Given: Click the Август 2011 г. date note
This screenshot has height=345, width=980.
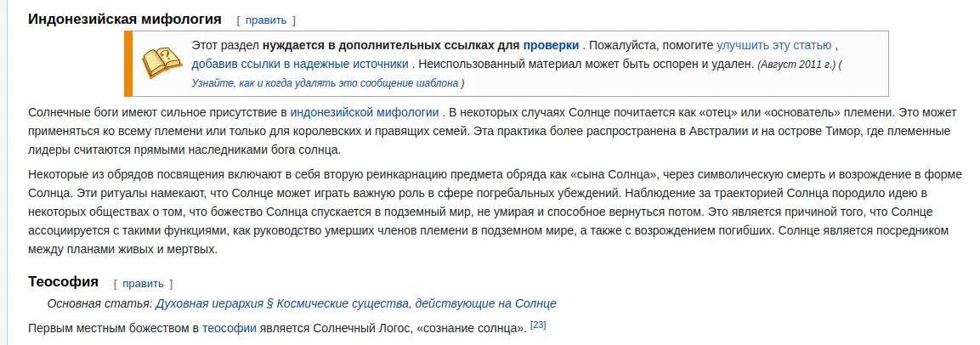Looking at the screenshot, I should 796,65.
